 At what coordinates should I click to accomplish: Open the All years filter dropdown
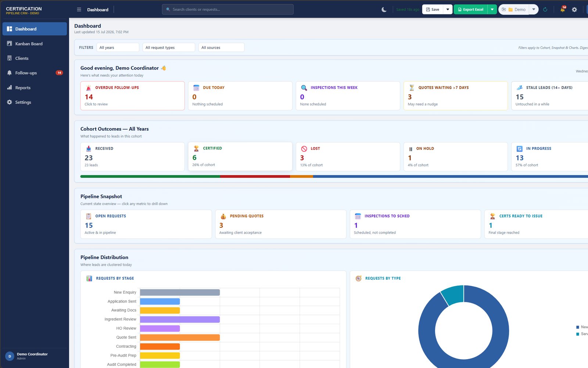(x=118, y=47)
